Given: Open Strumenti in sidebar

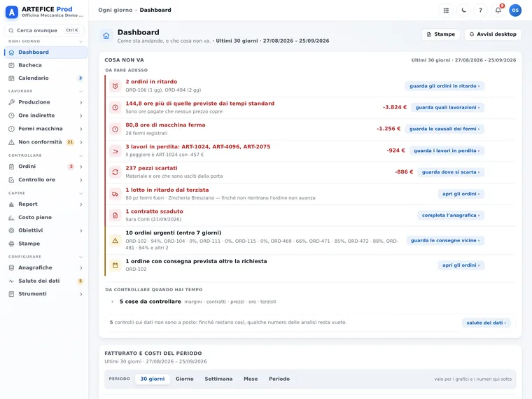Looking at the screenshot, I should tap(46, 294).
